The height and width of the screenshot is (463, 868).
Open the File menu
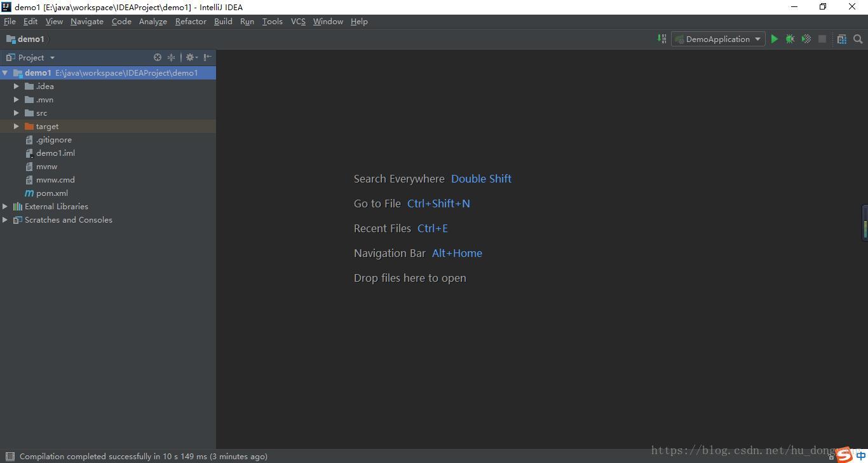pyautogui.click(x=10, y=21)
